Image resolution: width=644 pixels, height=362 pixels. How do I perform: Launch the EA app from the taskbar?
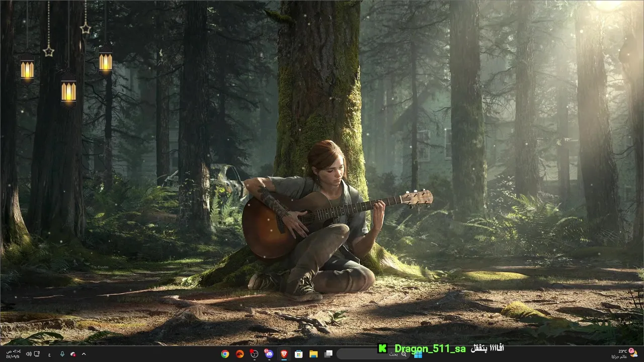point(239,354)
